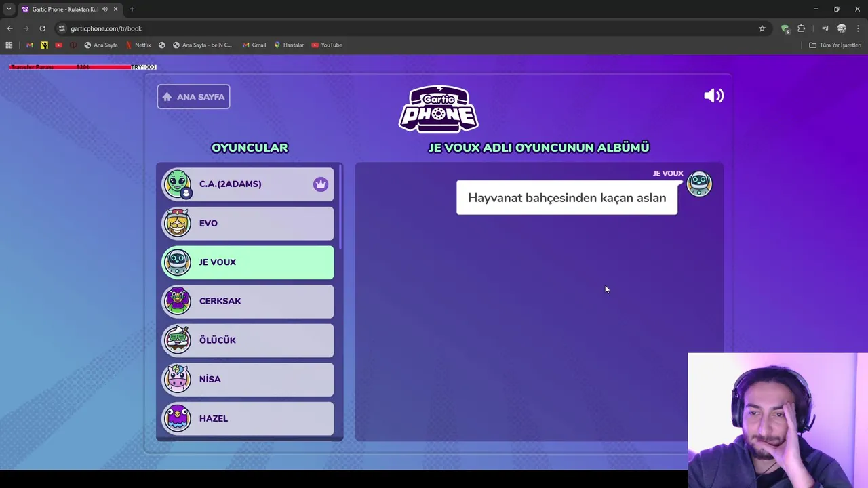Open the Gmail icon-only bookmark
This screenshot has width=868, height=488.
point(29,45)
